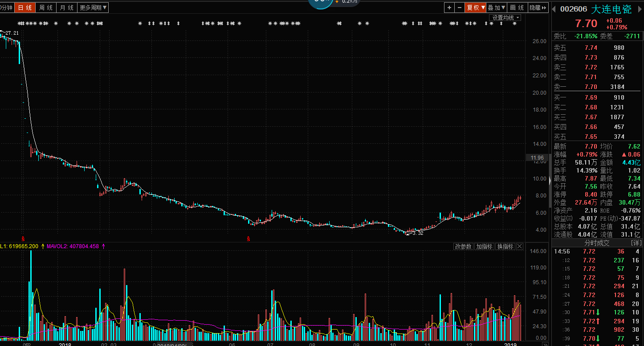
Task: Click the trade row with volume 902
Action: (x=597, y=330)
